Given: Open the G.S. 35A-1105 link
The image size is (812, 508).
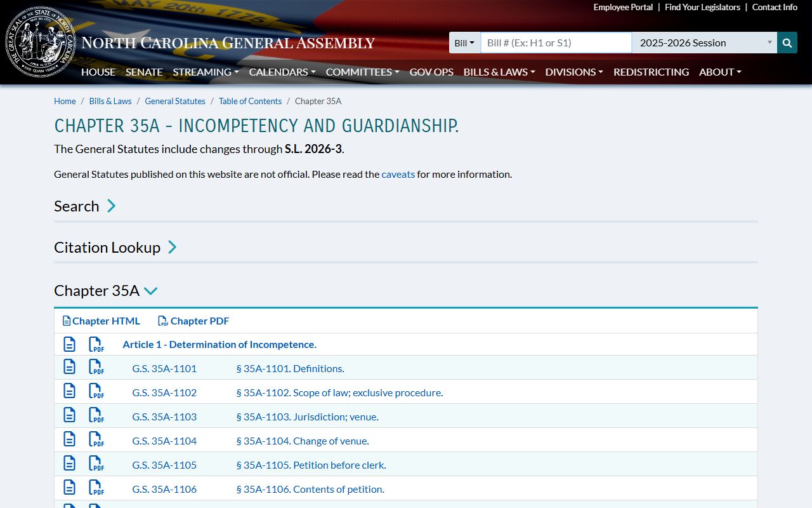Looking at the screenshot, I should (x=164, y=465).
